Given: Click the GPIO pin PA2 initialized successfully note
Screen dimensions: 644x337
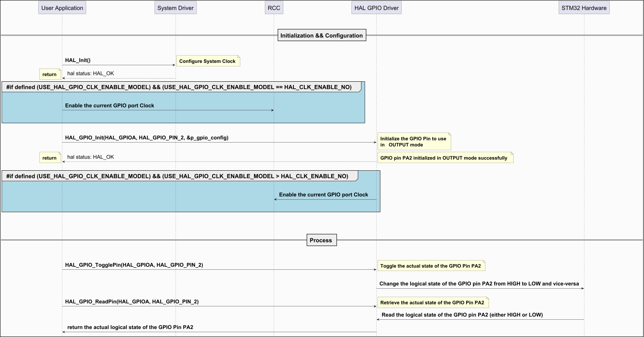Looking at the screenshot, I should [x=445, y=158].
